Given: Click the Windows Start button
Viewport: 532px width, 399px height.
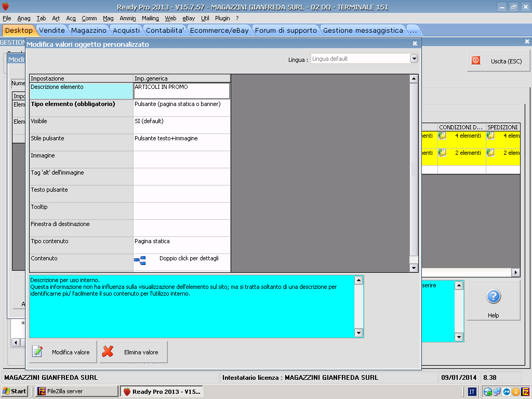Looking at the screenshot, I should click(15, 391).
